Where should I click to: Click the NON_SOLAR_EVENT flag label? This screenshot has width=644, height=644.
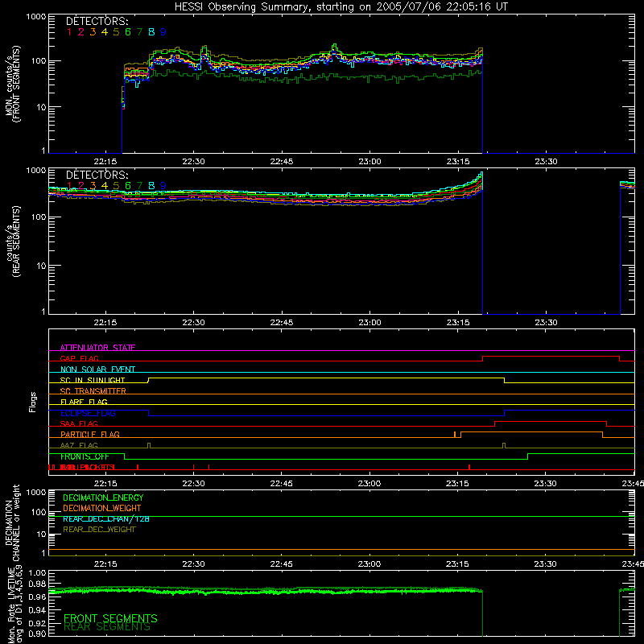(x=97, y=369)
